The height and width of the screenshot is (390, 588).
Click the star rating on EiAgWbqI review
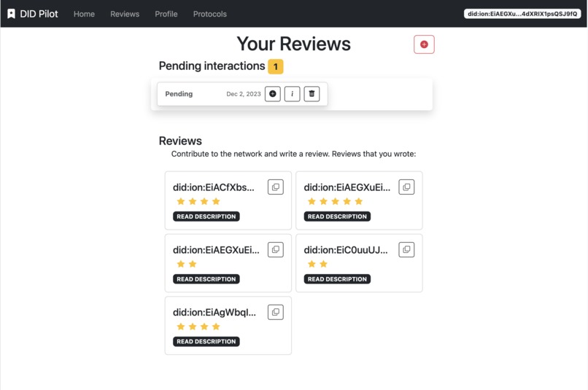point(198,327)
